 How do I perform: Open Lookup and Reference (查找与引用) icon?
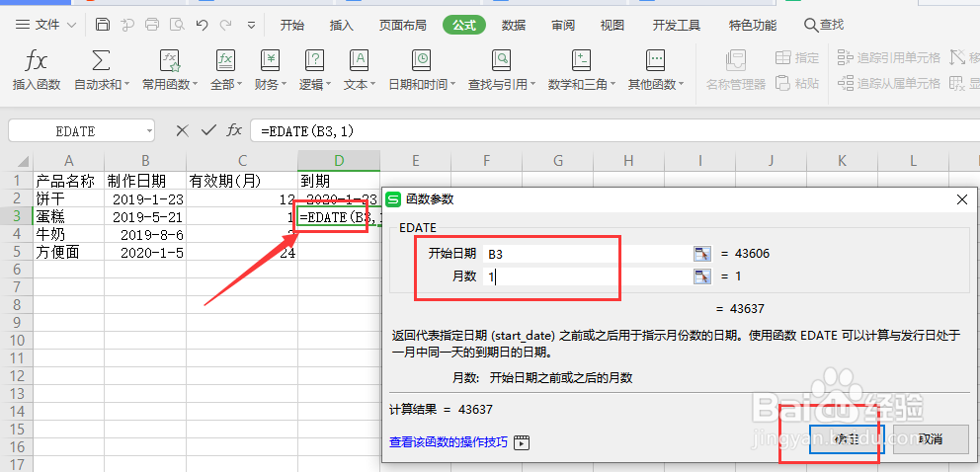coord(501,60)
